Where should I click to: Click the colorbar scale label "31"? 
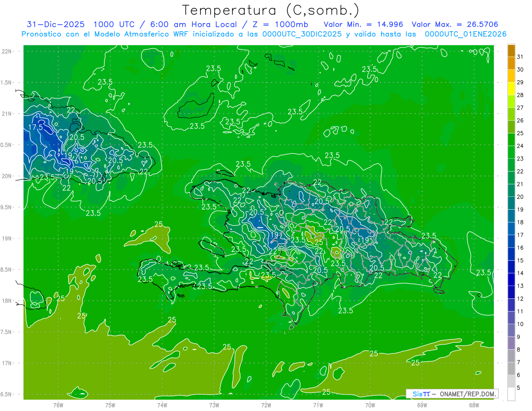coord(520,57)
